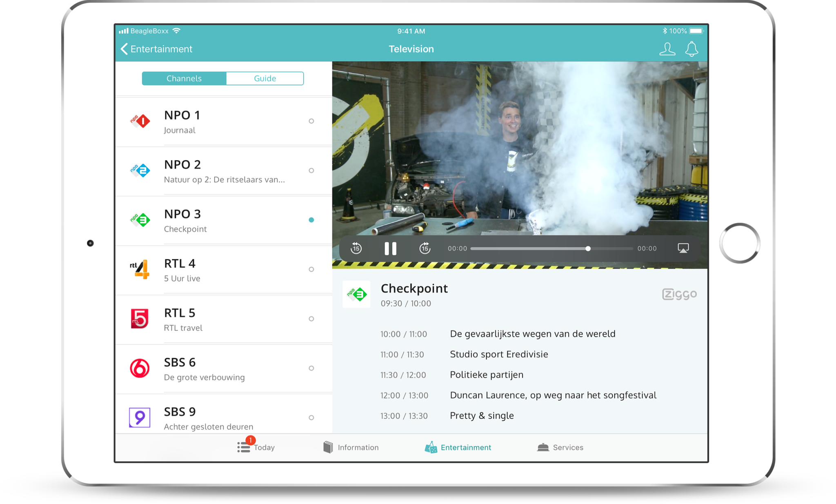Tap the NPO 3 logo beside Checkpoint
This screenshot has width=836, height=504.
356,294
